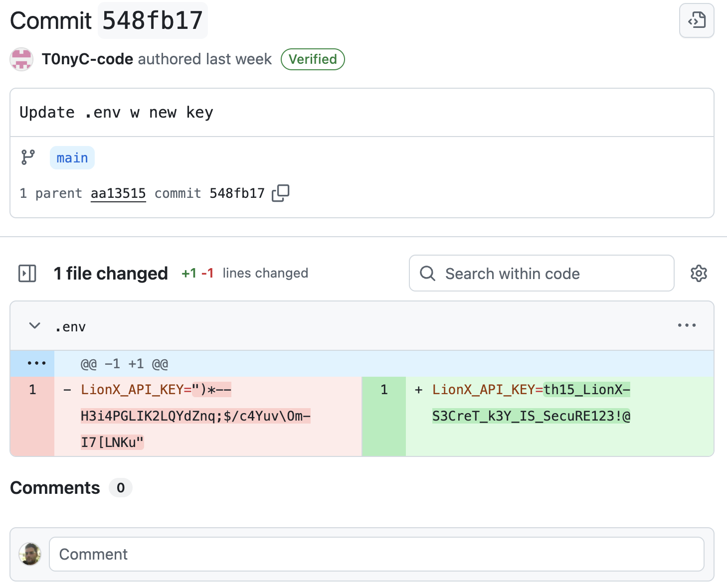Click into the Comment text box
Image resolution: width=727 pixels, height=588 pixels.
[x=376, y=554]
